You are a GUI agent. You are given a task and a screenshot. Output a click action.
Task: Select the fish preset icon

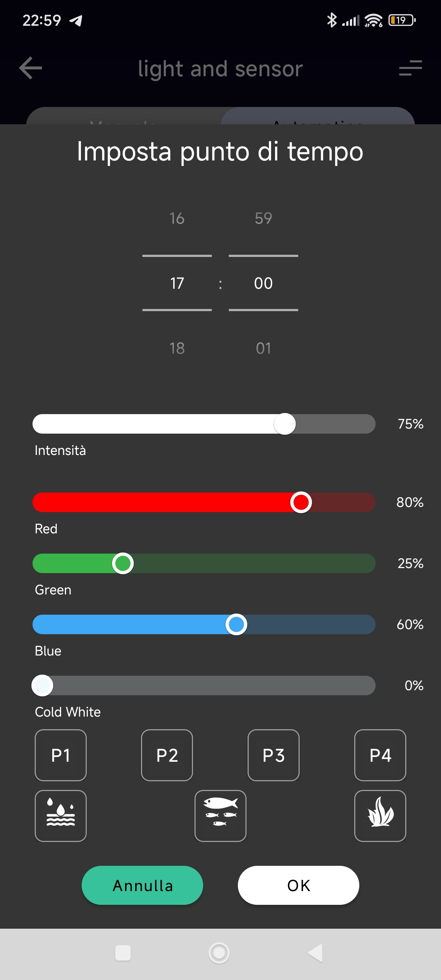[220, 816]
